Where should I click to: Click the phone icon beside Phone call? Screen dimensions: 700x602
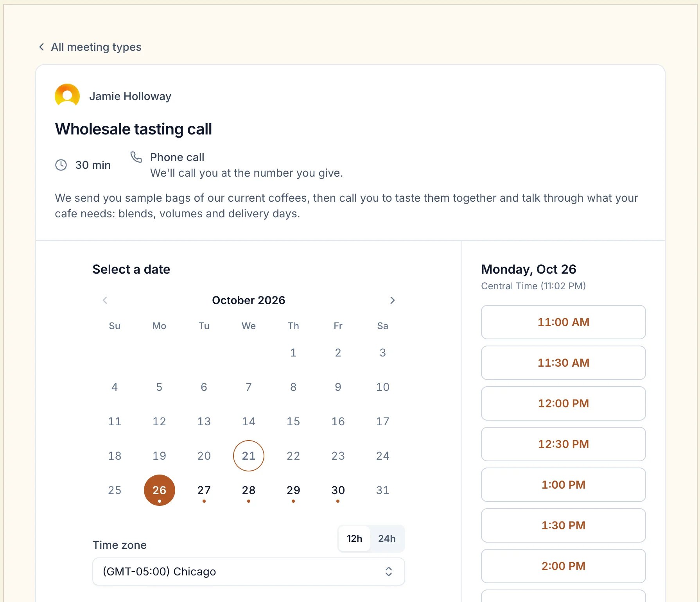136,157
